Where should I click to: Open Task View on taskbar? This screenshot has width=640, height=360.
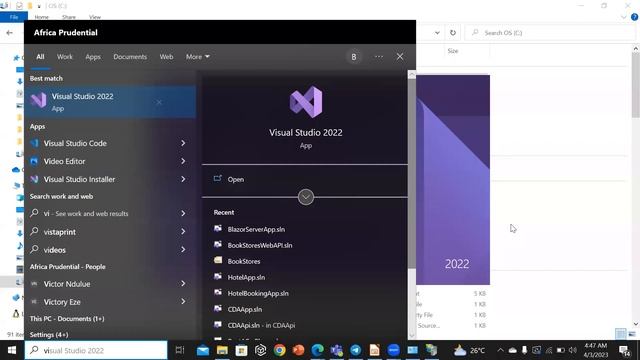180,350
